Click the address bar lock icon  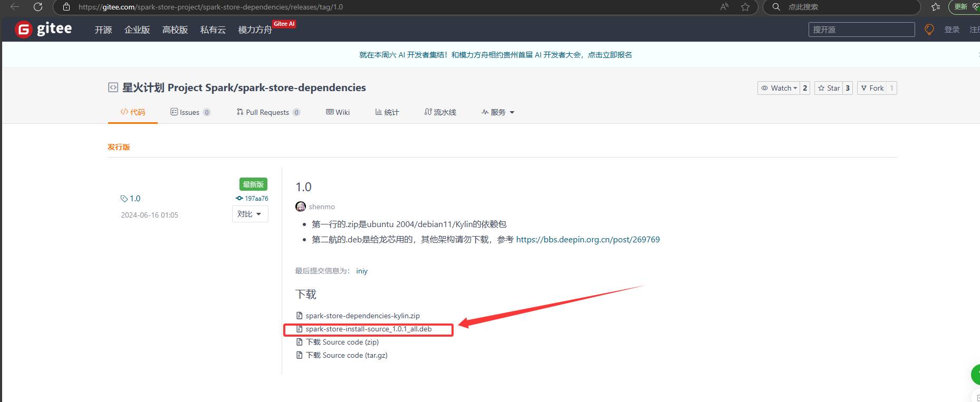pyautogui.click(x=66, y=7)
